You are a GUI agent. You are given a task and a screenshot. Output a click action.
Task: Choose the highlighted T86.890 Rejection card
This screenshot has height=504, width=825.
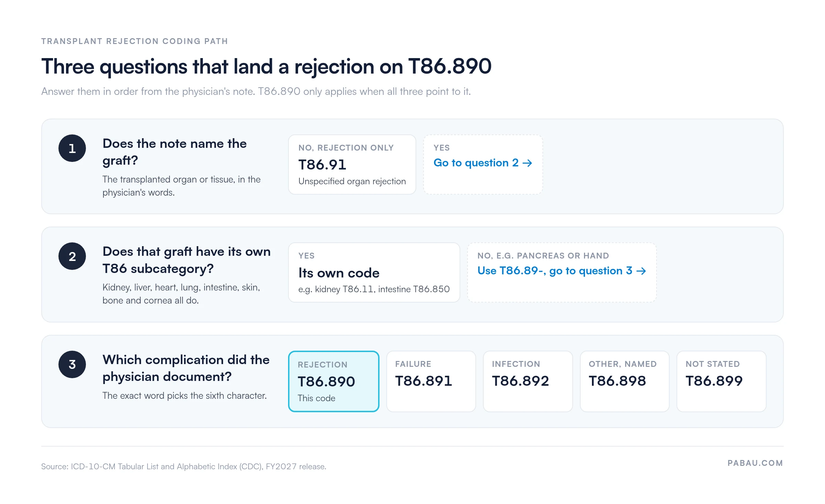(334, 381)
